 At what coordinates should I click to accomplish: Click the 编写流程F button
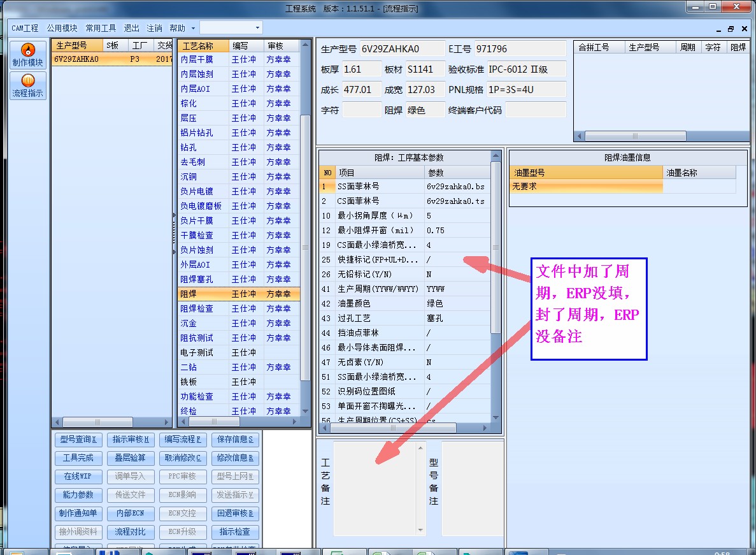click(x=182, y=439)
